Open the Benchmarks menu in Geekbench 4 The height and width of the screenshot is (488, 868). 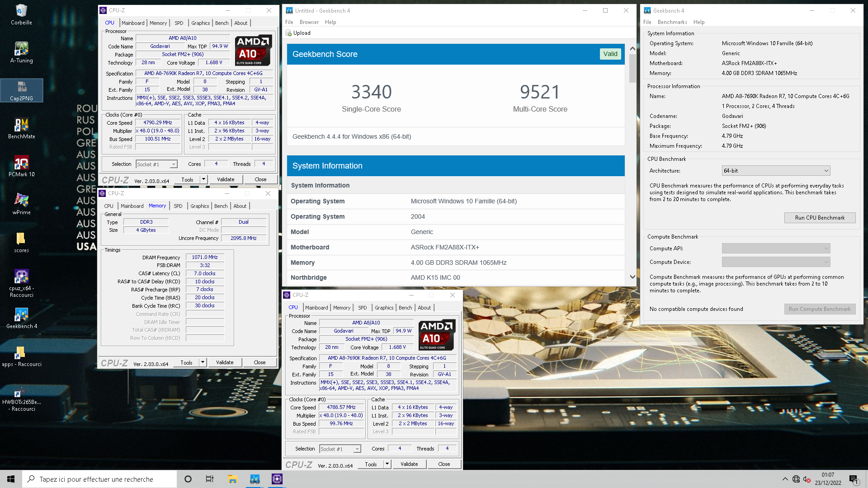(x=672, y=22)
